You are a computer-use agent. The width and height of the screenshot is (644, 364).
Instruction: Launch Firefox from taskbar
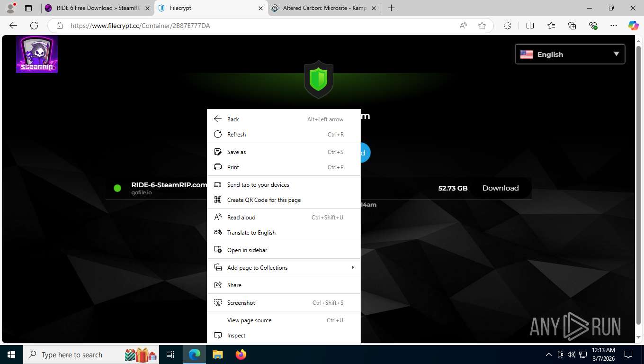[x=241, y=355]
